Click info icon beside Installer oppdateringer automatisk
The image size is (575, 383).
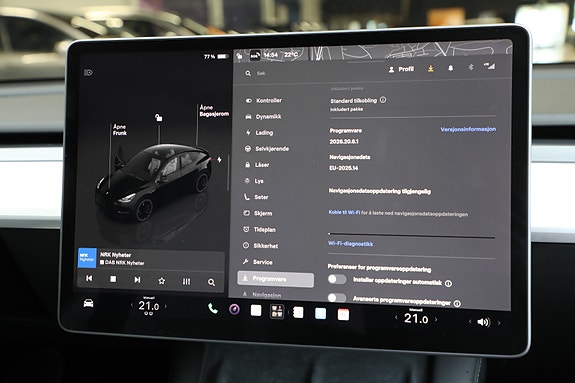[448, 283]
